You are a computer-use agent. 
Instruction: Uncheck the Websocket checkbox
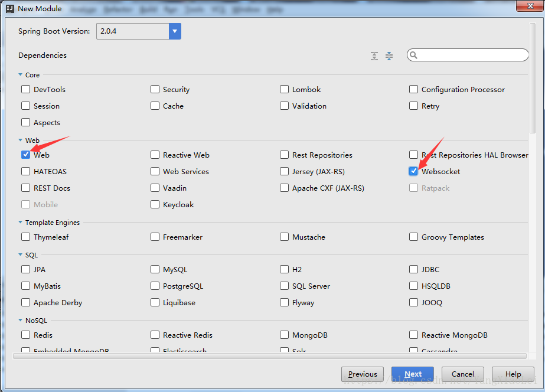tap(413, 171)
